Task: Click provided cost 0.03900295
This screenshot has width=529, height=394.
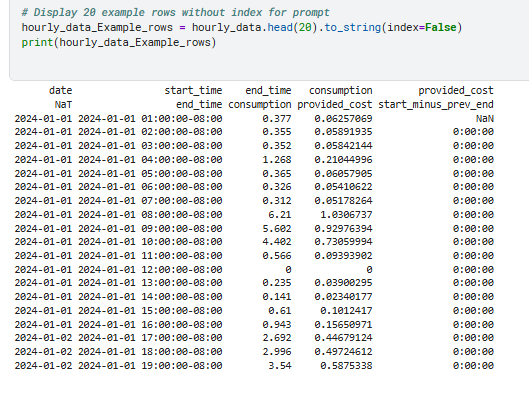Action: pos(343,283)
